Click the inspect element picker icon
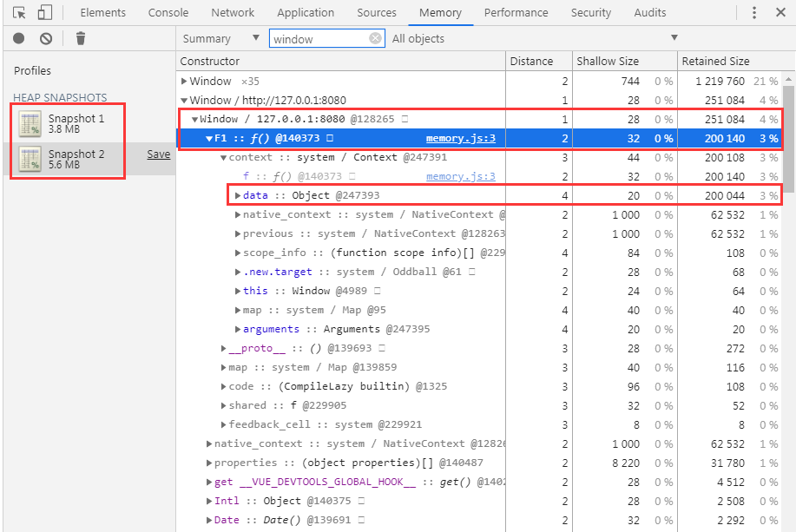This screenshot has height=532, width=796. [x=19, y=13]
